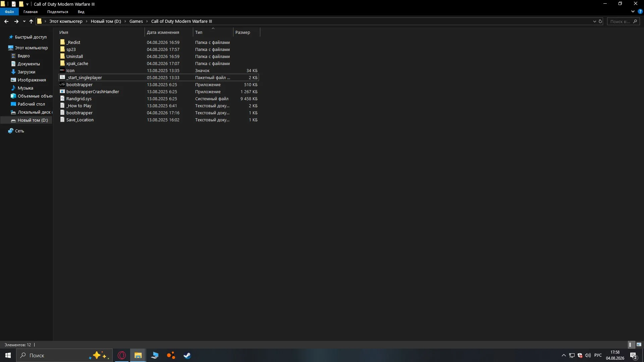Open the Файл menu tab

[9, 12]
